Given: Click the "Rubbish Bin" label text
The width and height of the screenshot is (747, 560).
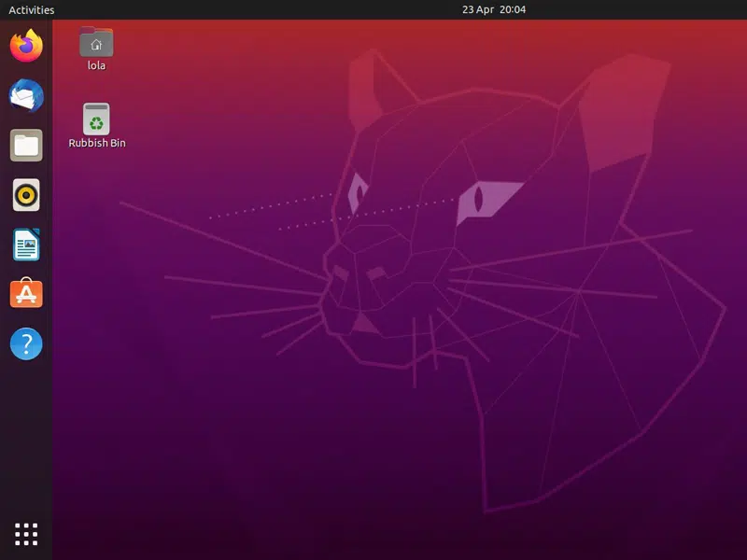Looking at the screenshot, I should (x=97, y=143).
